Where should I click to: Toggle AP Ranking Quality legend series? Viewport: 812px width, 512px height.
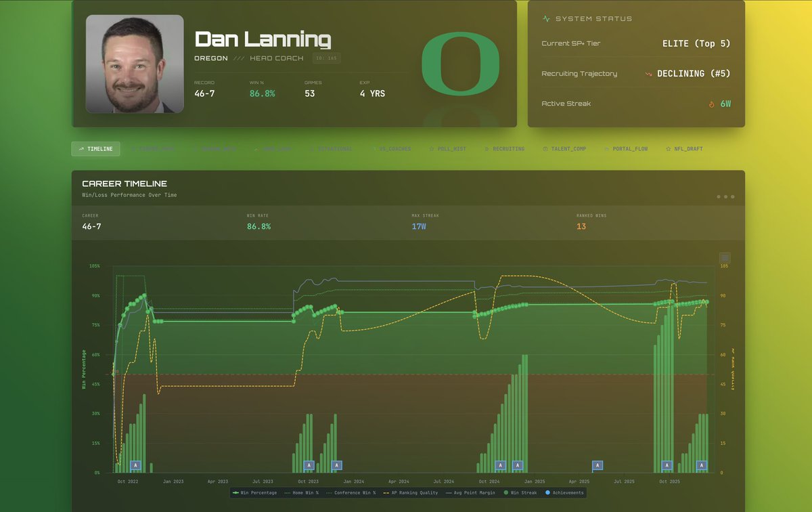point(410,492)
